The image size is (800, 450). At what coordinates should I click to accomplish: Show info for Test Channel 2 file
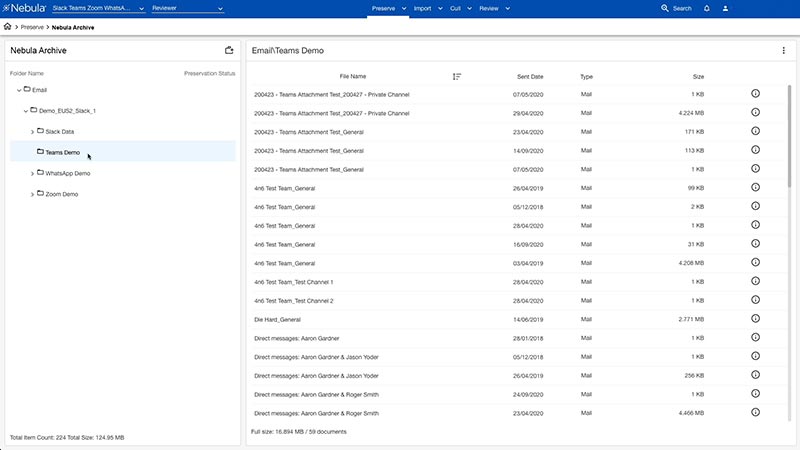(756, 300)
